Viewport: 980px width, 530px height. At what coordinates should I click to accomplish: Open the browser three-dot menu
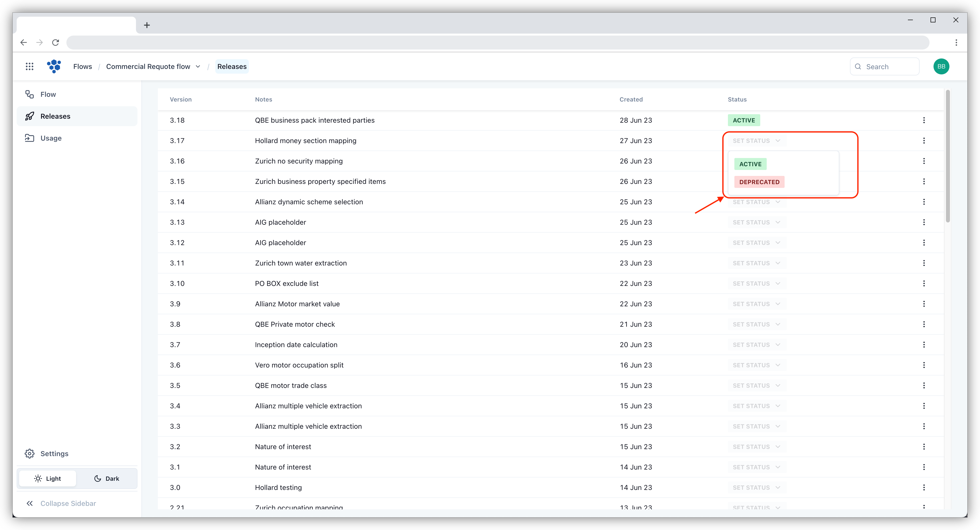pyautogui.click(x=956, y=42)
